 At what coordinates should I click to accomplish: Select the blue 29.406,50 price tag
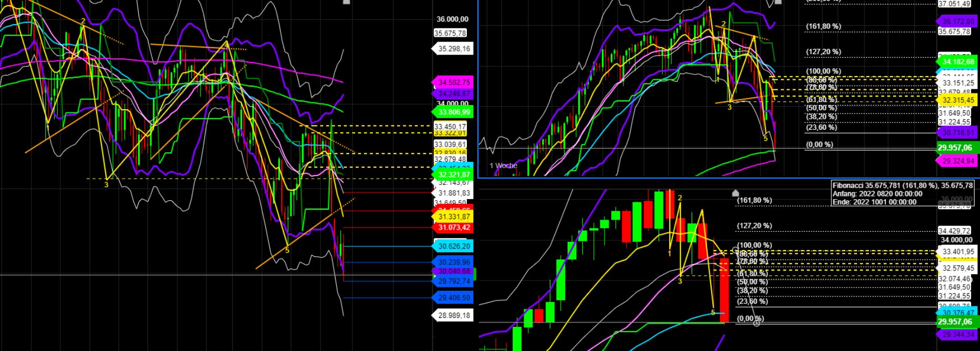pos(452,298)
